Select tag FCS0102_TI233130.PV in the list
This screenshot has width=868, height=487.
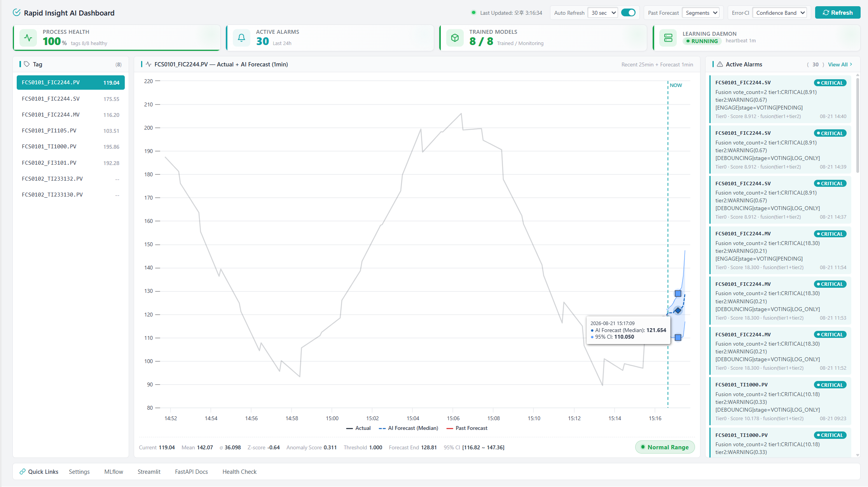click(x=71, y=195)
